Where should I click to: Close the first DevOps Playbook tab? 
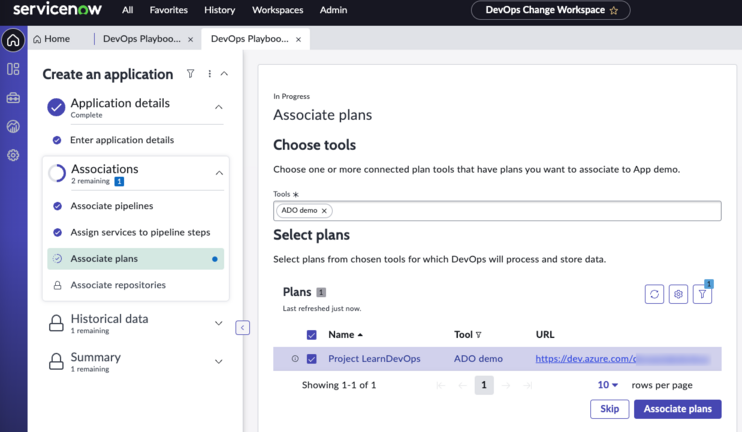[190, 40]
